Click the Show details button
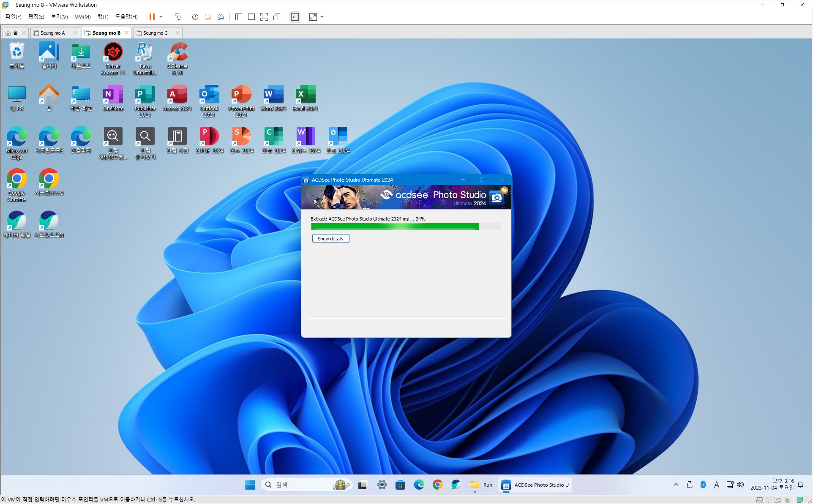 click(x=330, y=239)
